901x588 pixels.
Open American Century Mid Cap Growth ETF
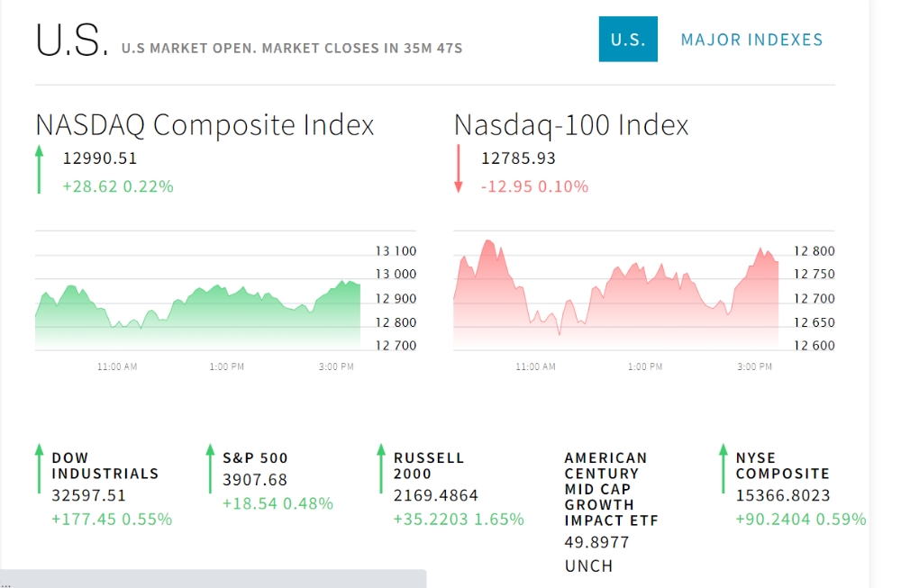[611, 489]
